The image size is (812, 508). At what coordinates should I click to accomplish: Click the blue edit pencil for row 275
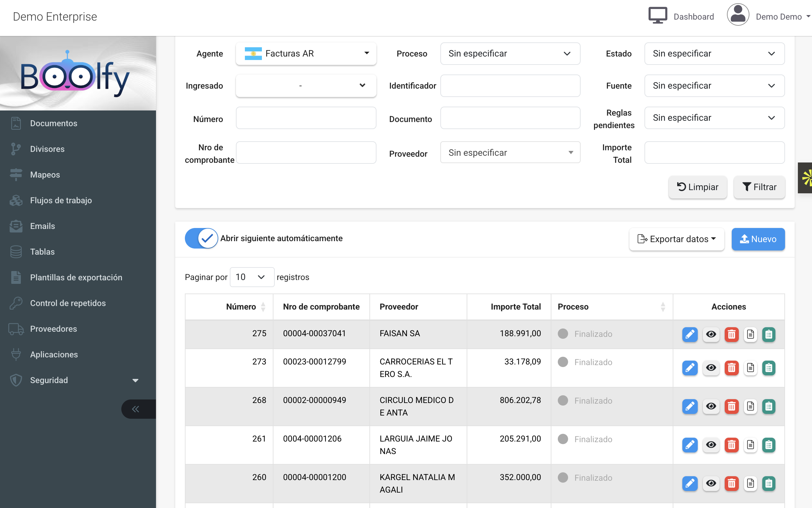pyautogui.click(x=689, y=334)
